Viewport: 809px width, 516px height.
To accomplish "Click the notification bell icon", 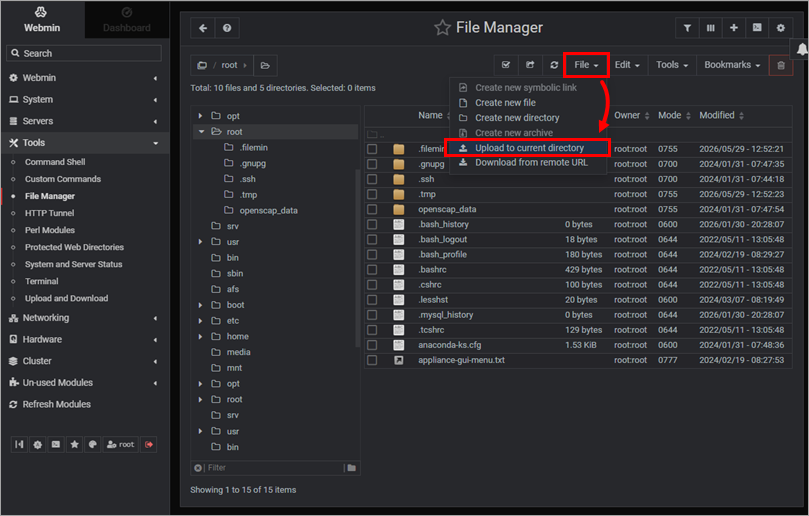I will click(802, 50).
